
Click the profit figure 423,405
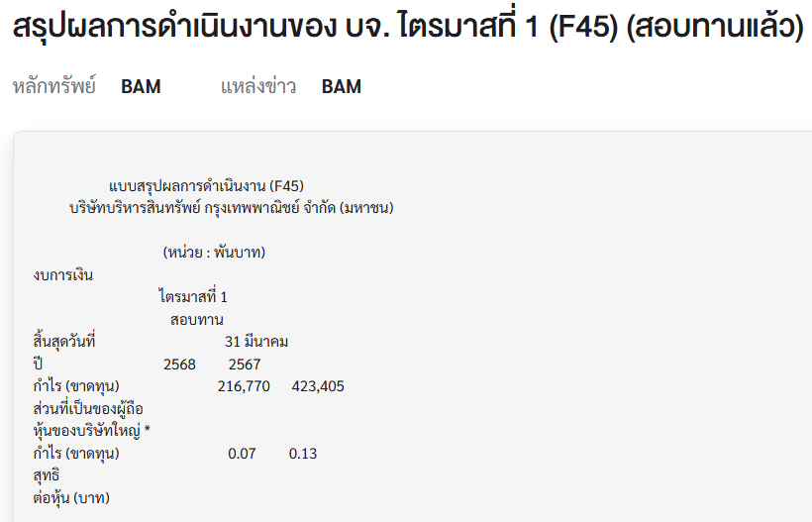tap(318, 386)
